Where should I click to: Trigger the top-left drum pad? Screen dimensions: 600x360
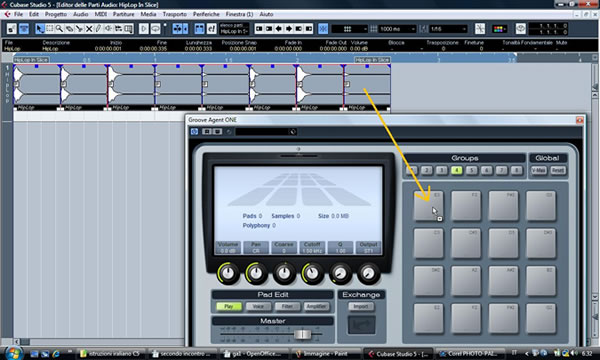pyautogui.click(x=429, y=206)
